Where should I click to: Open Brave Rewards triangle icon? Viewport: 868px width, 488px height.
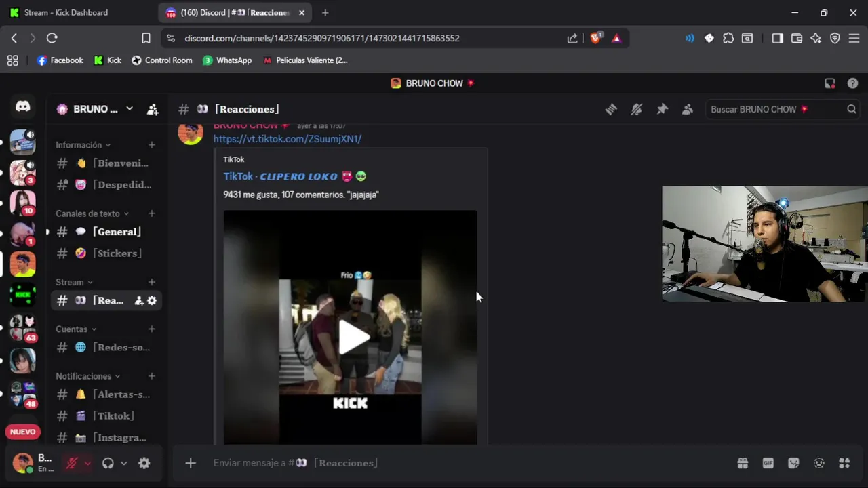[616, 38]
